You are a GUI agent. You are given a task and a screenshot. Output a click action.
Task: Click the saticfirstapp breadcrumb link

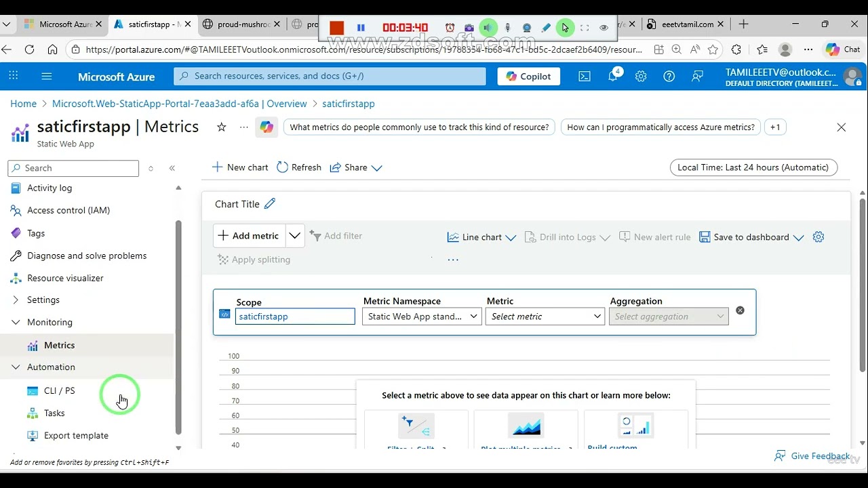[x=349, y=104]
